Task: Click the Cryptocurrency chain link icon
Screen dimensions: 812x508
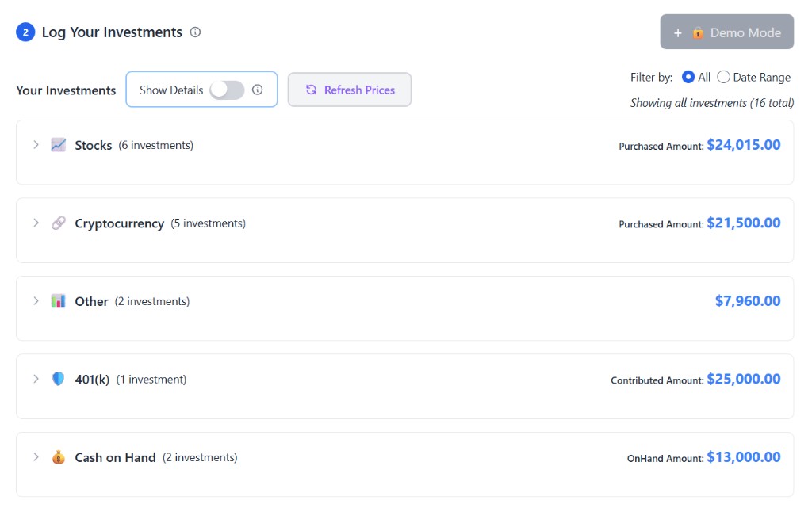Action: click(58, 223)
